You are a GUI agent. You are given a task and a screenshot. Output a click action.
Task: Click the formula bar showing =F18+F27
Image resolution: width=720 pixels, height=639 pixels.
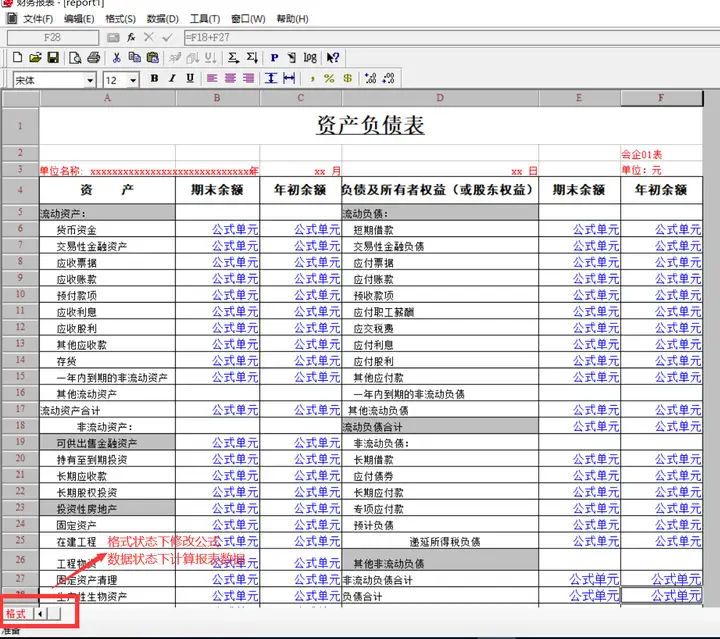click(450, 38)
